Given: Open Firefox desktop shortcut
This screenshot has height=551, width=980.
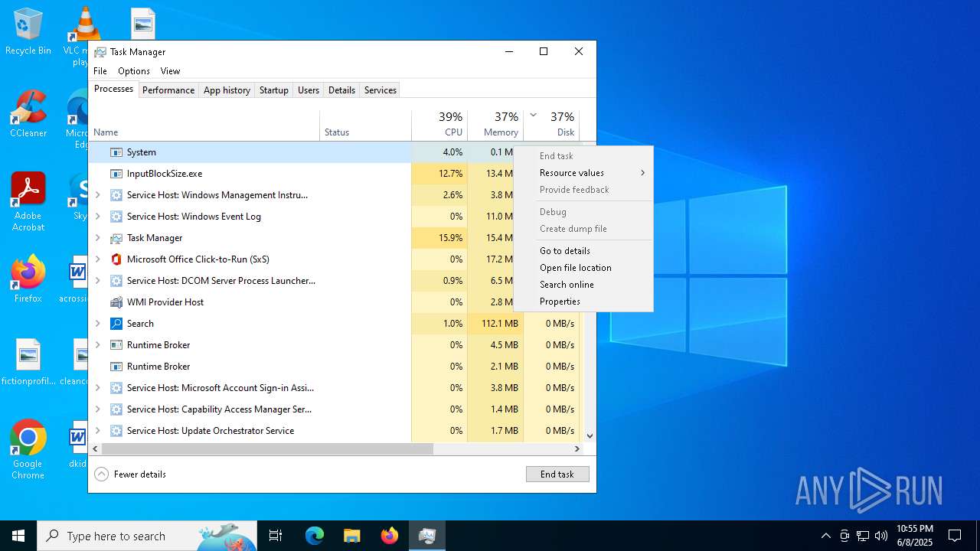Looking at the screenshot, I should pos(28,279).
